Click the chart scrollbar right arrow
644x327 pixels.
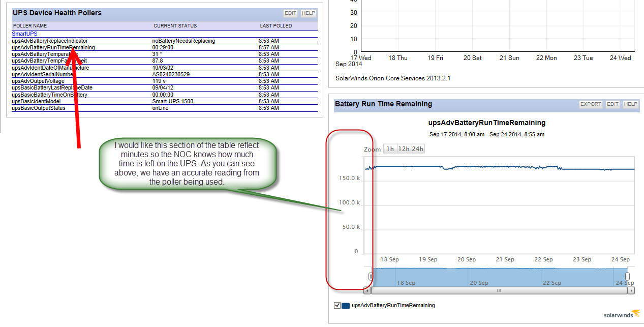tap(631, 291)
